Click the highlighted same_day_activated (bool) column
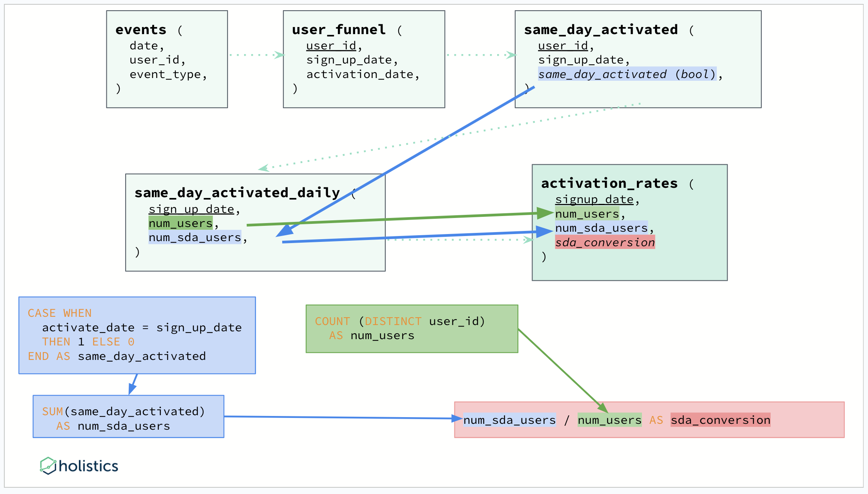The width and height of the screenshot is (868, 494). click(x=627, y=74)
